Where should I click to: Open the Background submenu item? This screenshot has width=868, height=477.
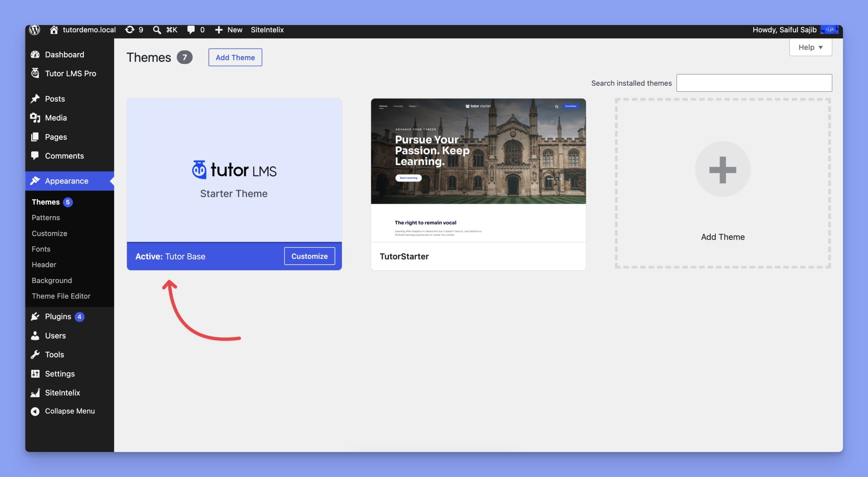coord(52,280)
